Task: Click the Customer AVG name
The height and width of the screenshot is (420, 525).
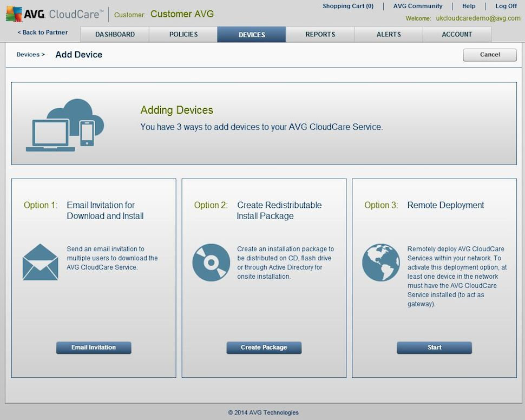Action: pos(182,14)
